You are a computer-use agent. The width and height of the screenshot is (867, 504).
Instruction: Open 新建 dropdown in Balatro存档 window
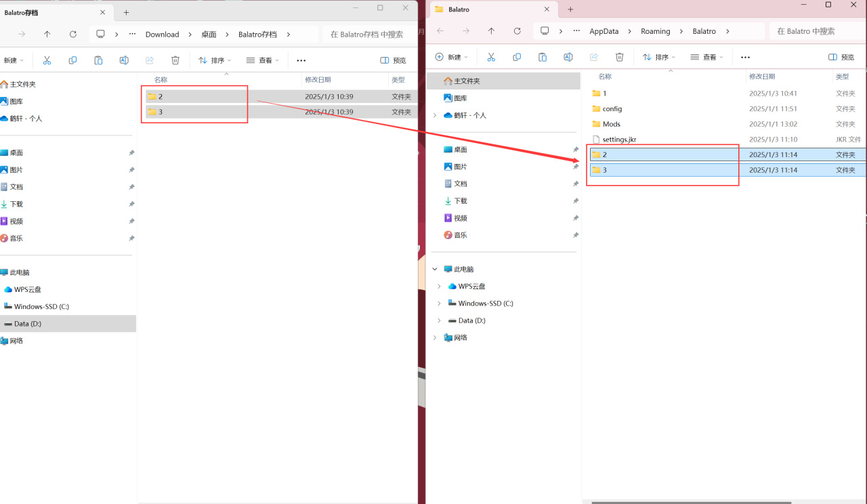(14, 60)
